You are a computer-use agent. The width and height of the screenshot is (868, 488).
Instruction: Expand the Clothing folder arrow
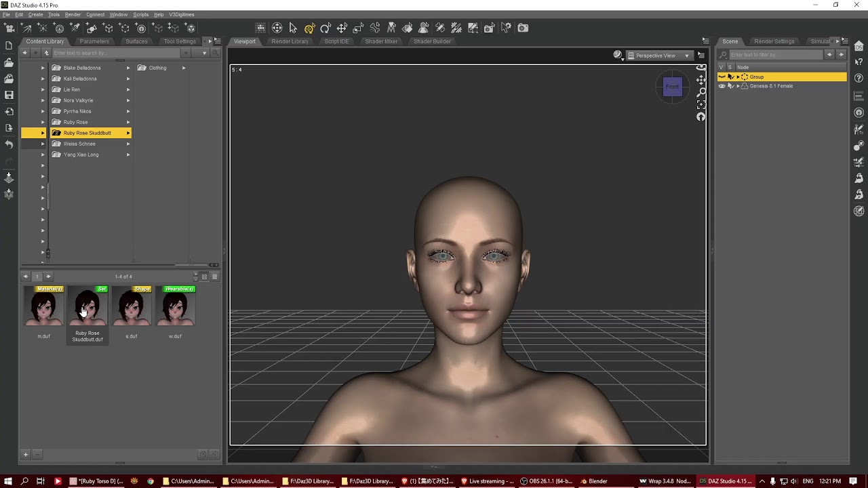(x=183, y=68)
